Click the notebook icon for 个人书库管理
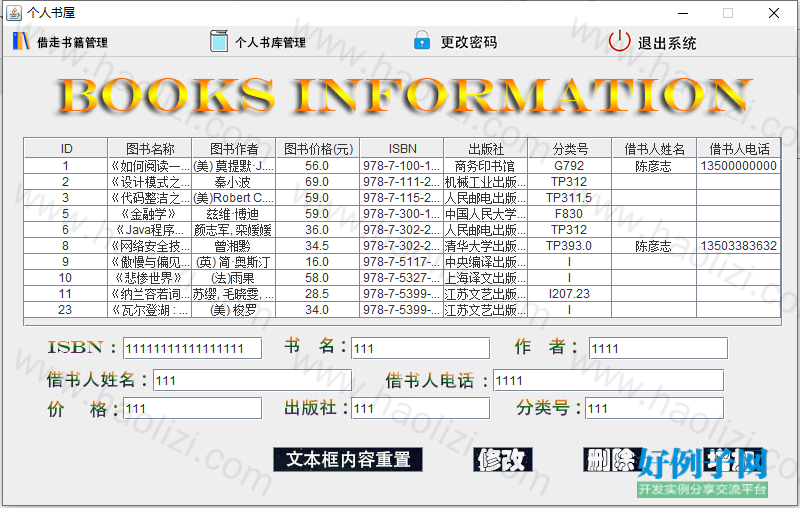Viewport: 800px width, 508px height. tap(218, 41)
